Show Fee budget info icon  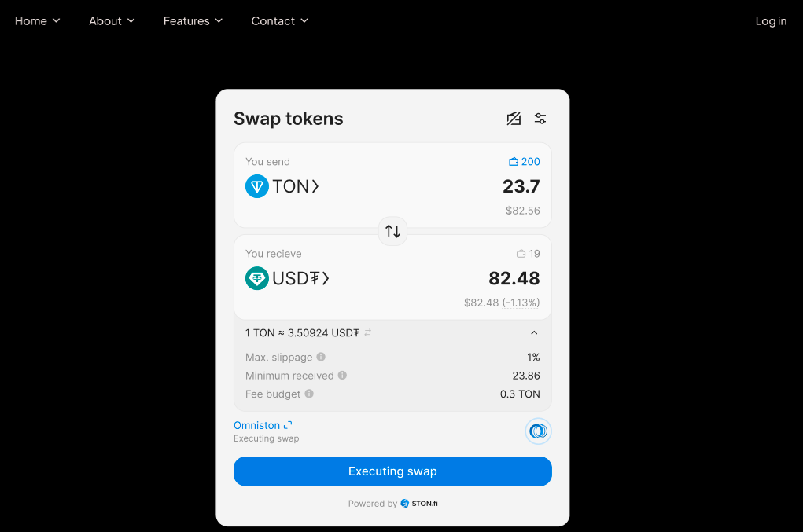(309, 394)
